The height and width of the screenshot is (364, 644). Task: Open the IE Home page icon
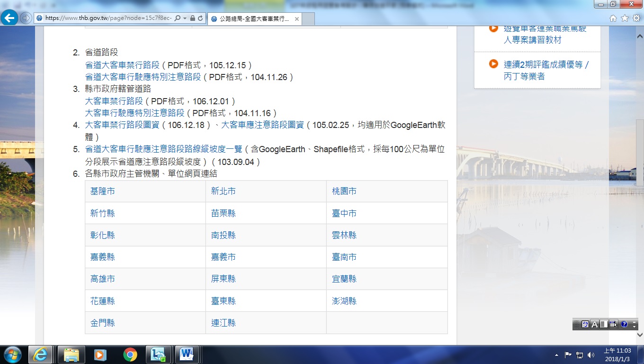613,18
